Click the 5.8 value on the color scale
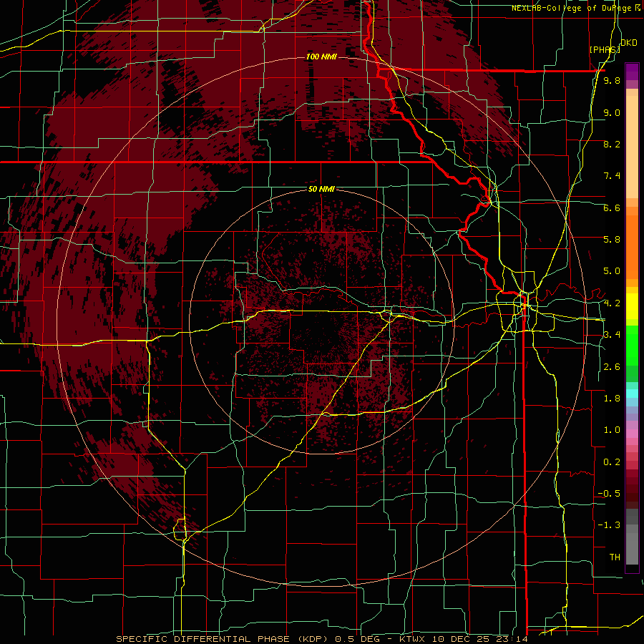Screen dimensions: 644x644 [x=612, y=240]
